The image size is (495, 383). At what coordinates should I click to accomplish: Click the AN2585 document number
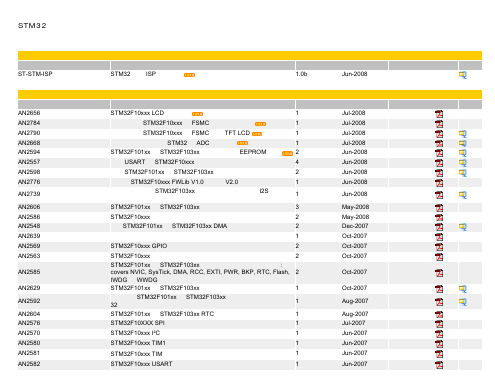pos(29,272)
